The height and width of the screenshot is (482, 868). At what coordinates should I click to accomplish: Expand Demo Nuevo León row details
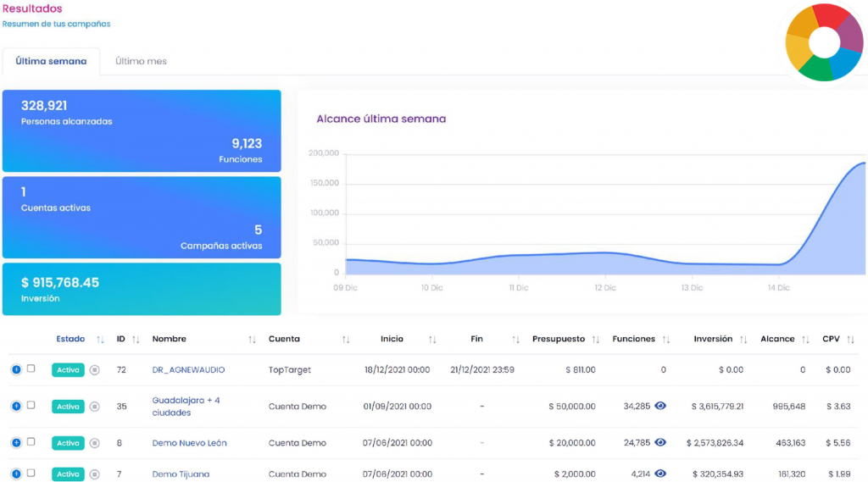point(16,442)
